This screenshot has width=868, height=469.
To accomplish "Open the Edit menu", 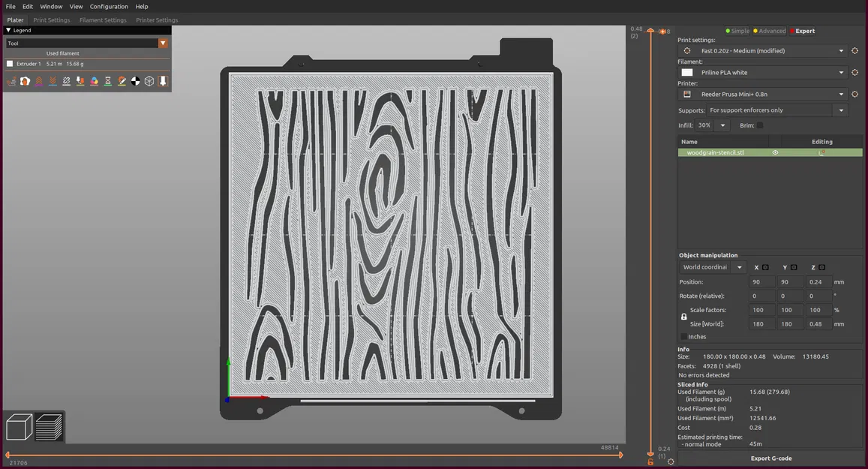I will click(x=28, y=7).
